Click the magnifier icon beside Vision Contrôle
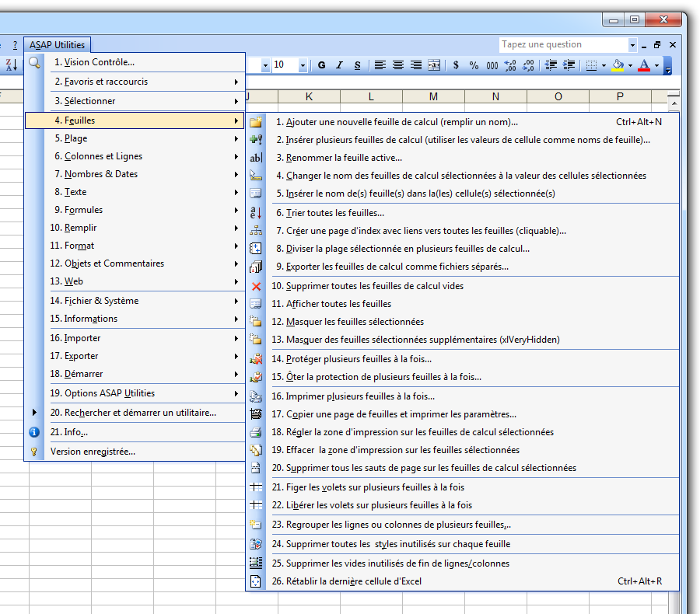Image resolution: width=700 pixels, height=614 pixels. click(35, 61)
